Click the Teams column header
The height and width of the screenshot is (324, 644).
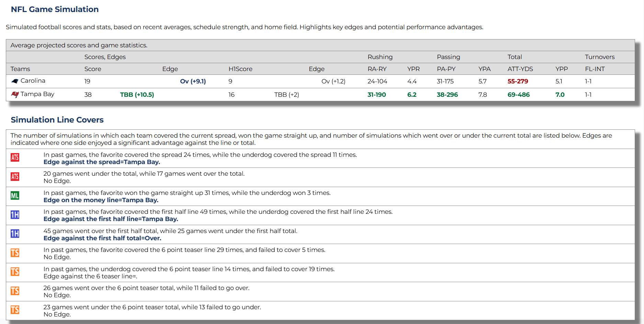(20, 69)
